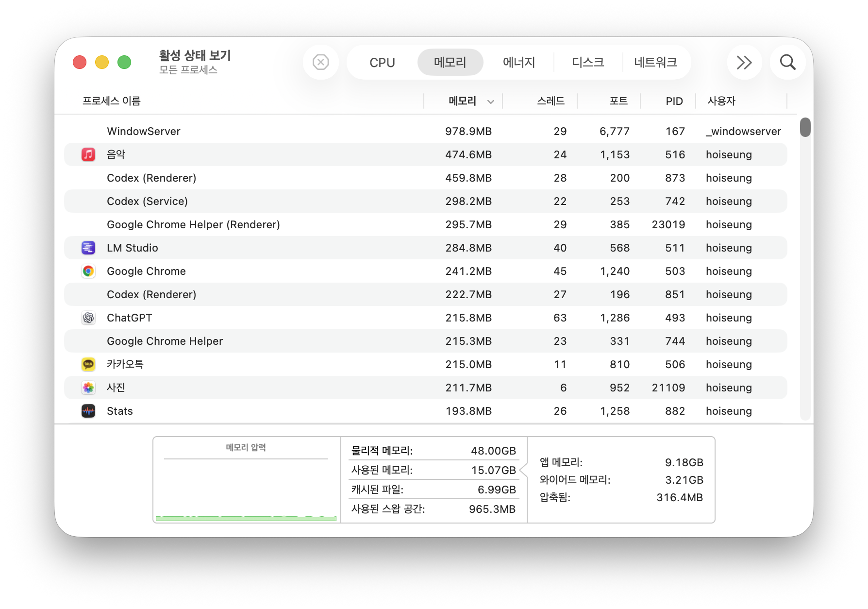Select the Codex (Service) row
Viewport: 868px width, 609px height.
tap(426, 201)
